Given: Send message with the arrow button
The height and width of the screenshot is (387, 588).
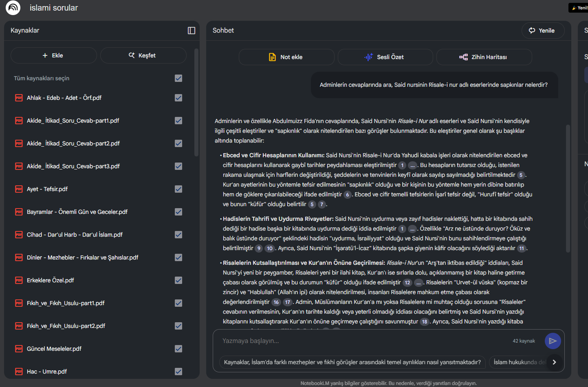Looking at the screenshot, I should coord(553,341).
